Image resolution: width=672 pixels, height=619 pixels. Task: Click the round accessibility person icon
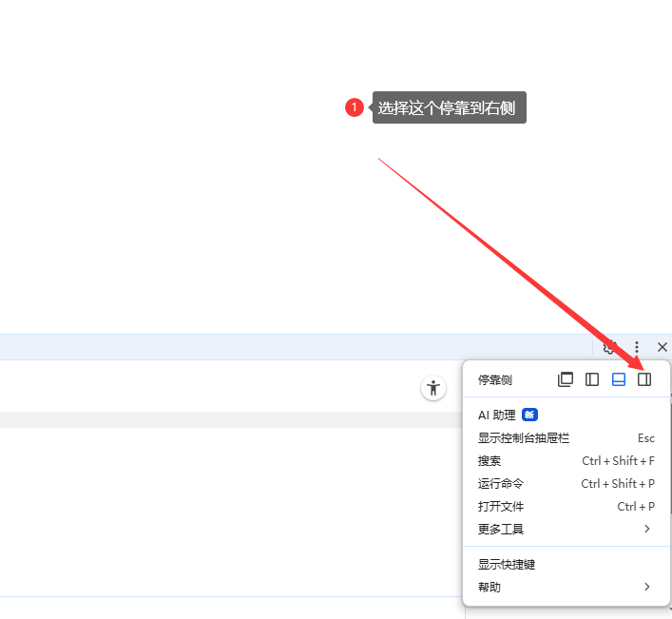click(433, 388)
